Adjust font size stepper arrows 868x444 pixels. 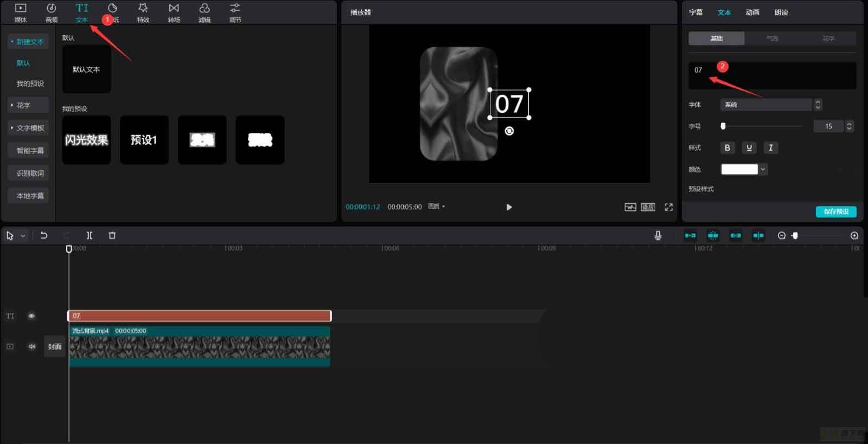coord(850,126)
